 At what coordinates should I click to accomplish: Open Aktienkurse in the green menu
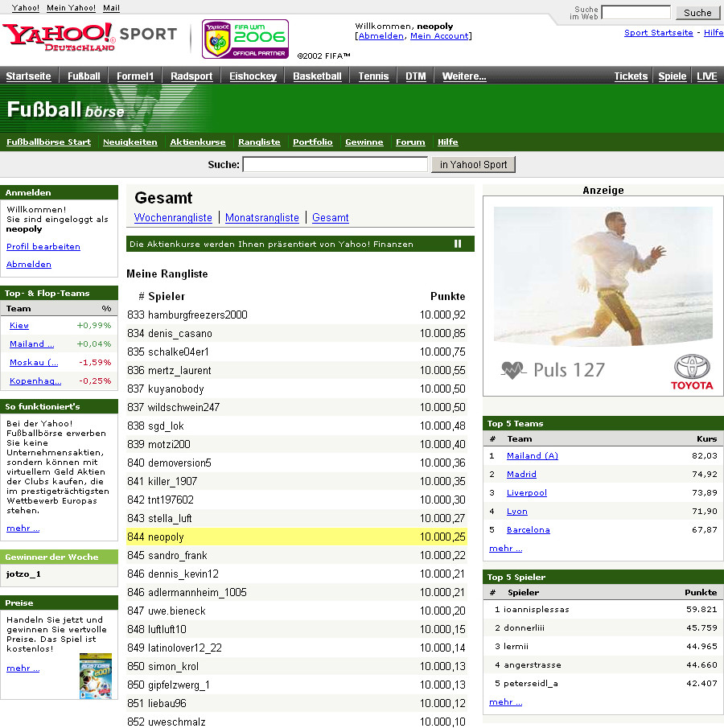coord(197,142)
